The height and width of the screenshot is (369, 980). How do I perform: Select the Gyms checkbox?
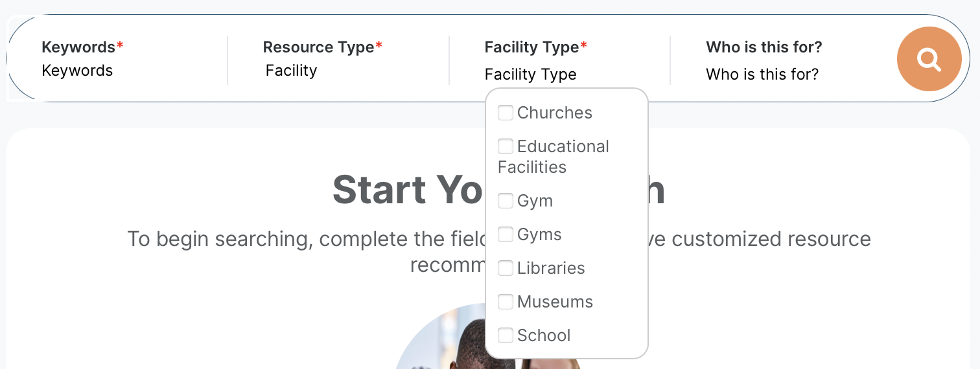click(x=506, y=234)
